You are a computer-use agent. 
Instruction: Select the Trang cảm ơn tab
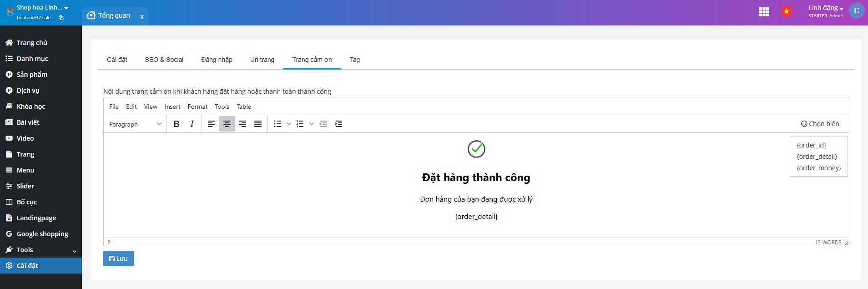[312, 60]
